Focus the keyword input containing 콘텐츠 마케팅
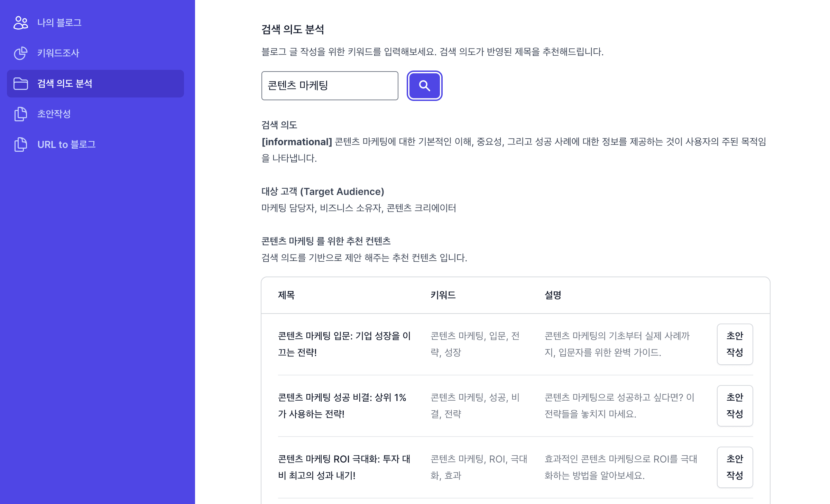Image resolution: width=830 pixels, height=504 pixels. [330, 86]
